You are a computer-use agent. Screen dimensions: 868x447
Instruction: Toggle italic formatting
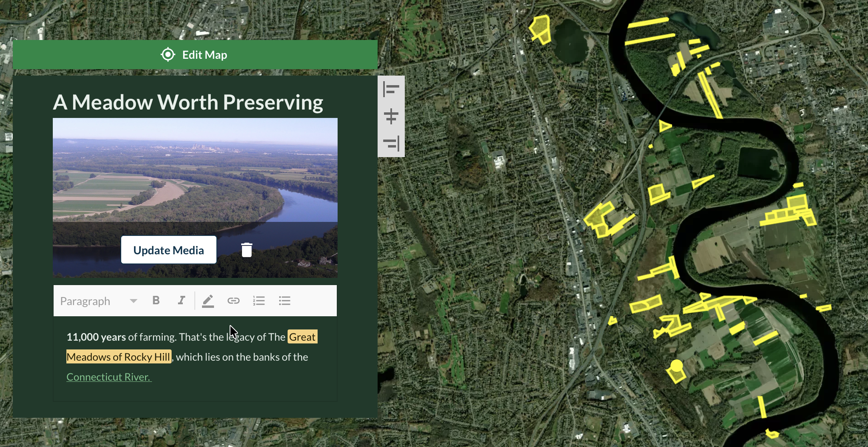pyautogui.click(x=181, y=300)
